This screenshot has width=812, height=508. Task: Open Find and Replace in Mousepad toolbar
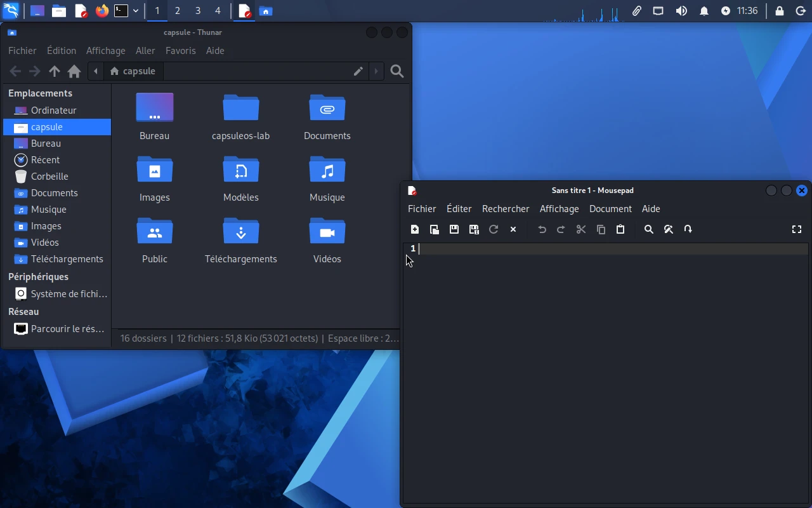pyautogui.click(x=669, y=229)
